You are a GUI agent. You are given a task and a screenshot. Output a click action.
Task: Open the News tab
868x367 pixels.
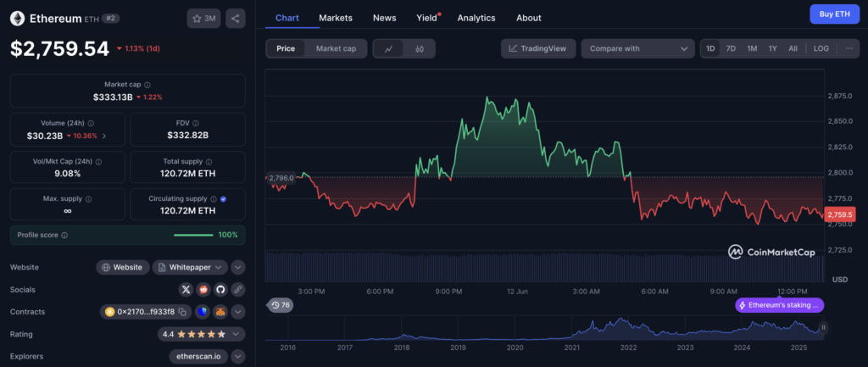(385, 18)
